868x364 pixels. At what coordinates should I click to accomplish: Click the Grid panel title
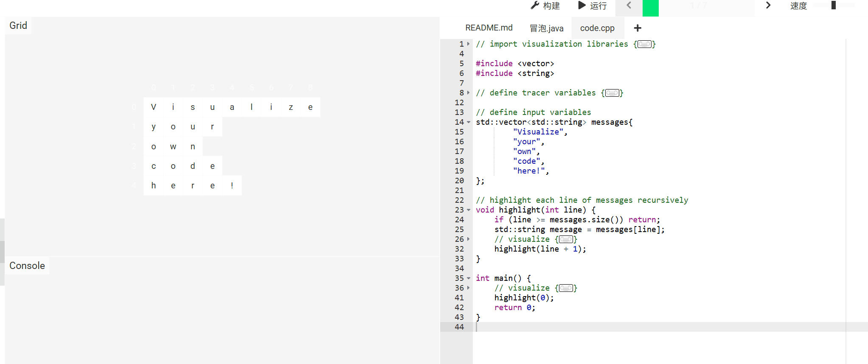(x=18, y=25)
